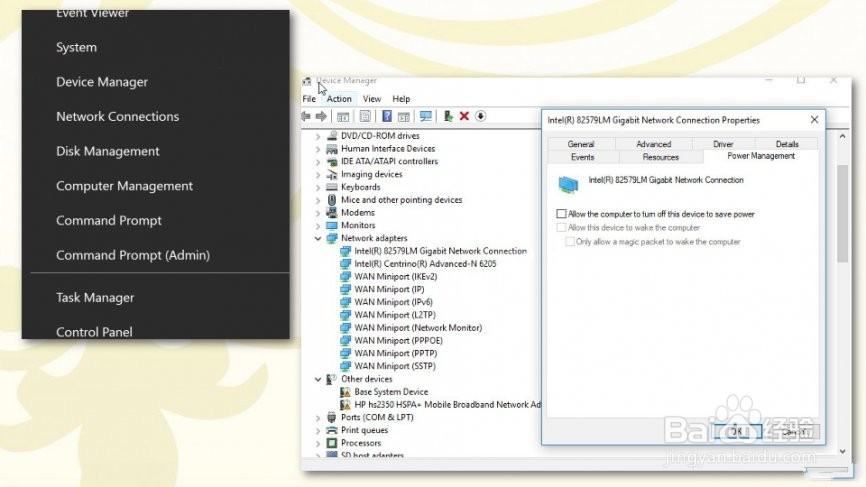Click the Properties sheet toolbar icon
Screen dimensions: 866x487
click(x=365, y=116)
